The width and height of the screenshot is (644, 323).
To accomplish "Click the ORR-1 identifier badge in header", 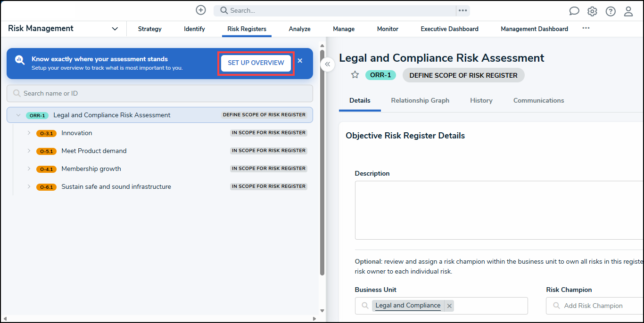I will tap(380, 75).
